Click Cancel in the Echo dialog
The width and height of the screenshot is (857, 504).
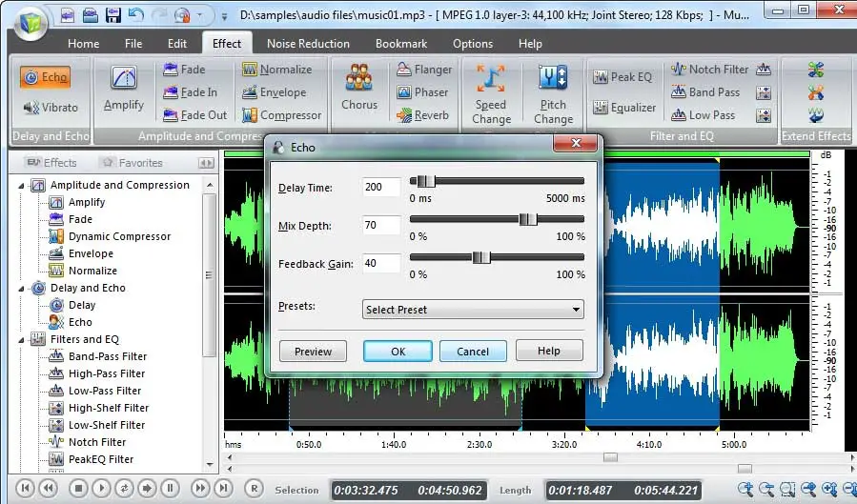[x=473, y=352]
